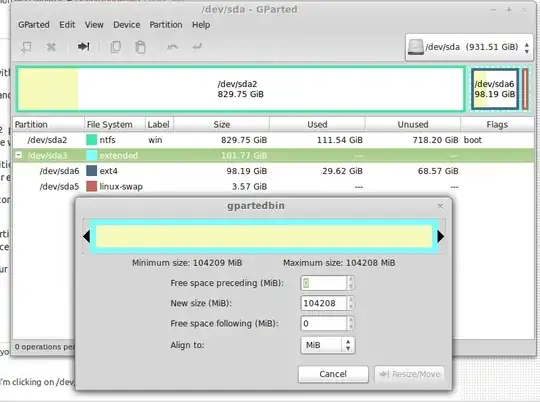Click the New partition toolbar icon
The image size is (540, 402).
click(x=26, y=47)
